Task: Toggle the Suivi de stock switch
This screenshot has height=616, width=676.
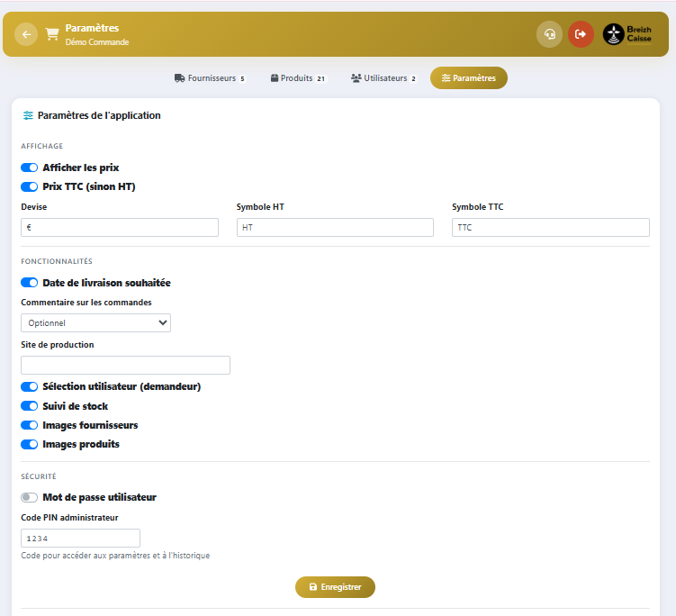Action: point(29,406)
